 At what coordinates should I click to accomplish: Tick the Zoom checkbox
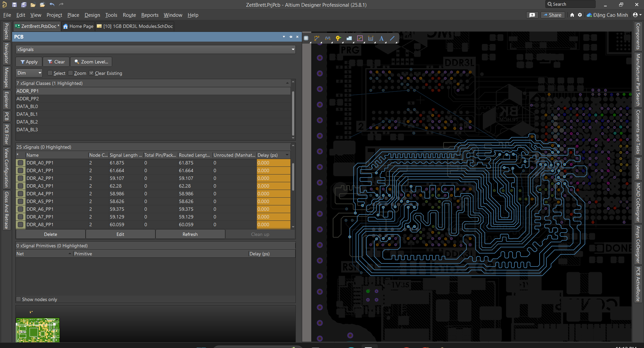coord(71,73)
